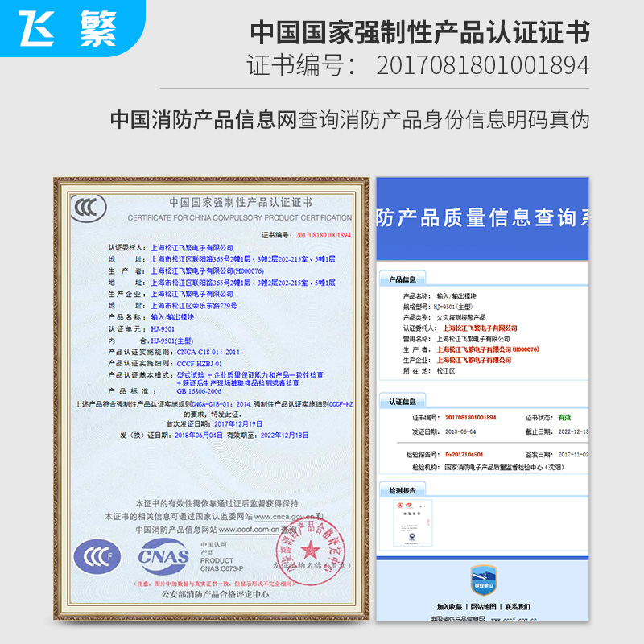Click red 证书编号 2017081801001894 on website
This screenshot has width=644, height=644.
tap(471, 417)
